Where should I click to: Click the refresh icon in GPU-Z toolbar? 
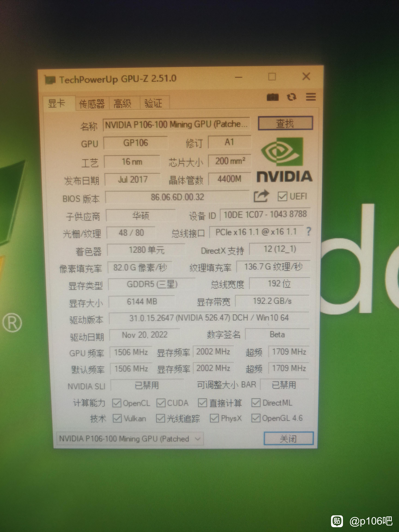click(x=292, y=97)
